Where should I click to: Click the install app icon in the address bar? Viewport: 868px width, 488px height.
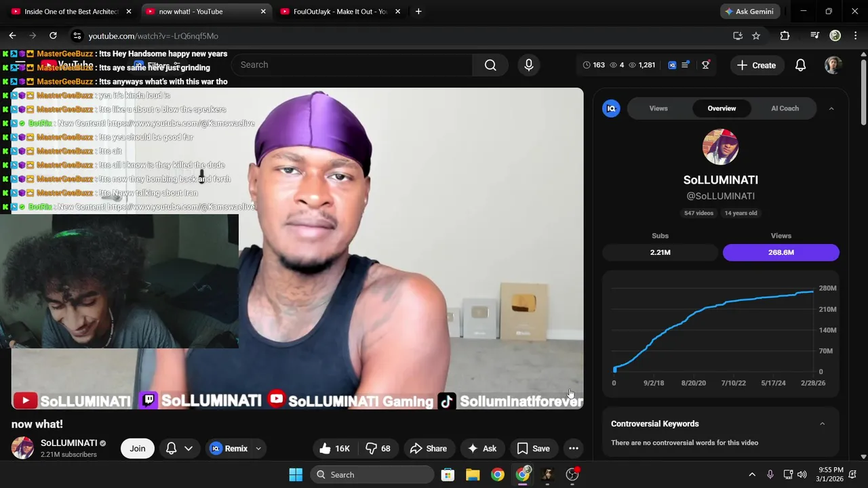738,36
